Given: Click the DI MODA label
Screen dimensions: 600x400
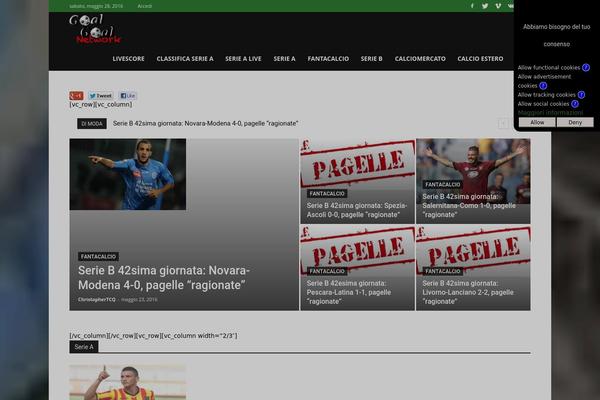Looking at the screenshot, I should click(x=92, y=124).
